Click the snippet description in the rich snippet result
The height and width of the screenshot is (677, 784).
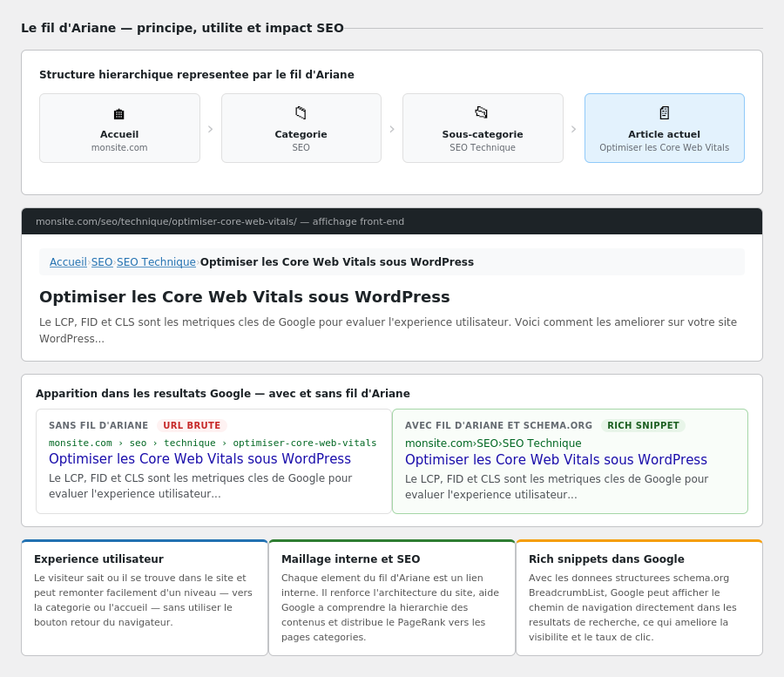coord(557,486)
